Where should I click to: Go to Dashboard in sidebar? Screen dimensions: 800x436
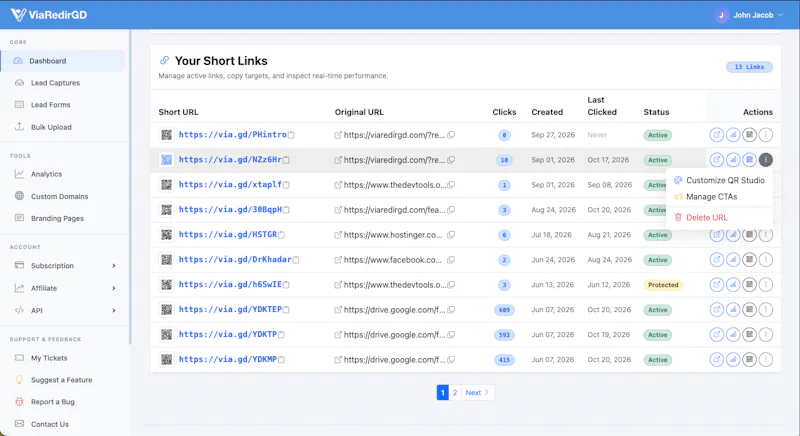(63, 61)
